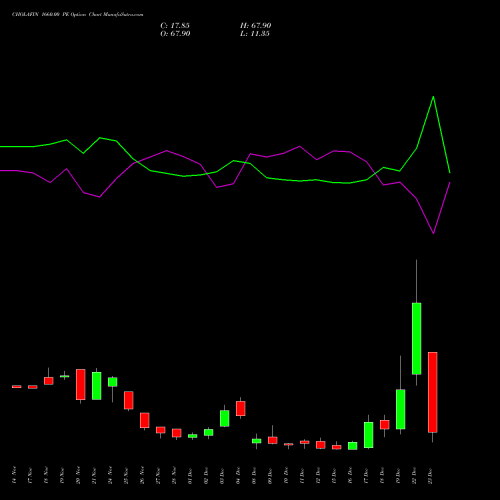Click the 23 Dec date label

coord(430,475)
